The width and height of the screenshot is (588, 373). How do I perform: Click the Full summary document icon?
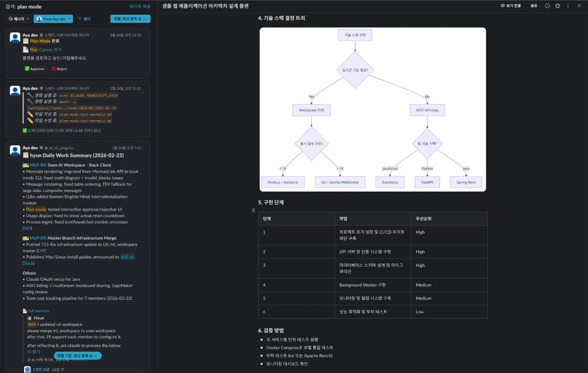pyautogui.click(x=25, y=311)
